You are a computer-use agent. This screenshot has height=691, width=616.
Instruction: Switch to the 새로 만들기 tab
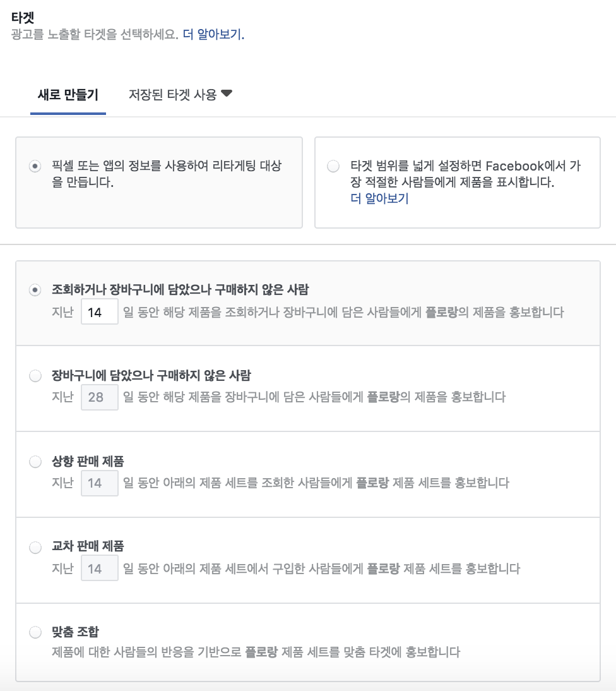[68, 93]
